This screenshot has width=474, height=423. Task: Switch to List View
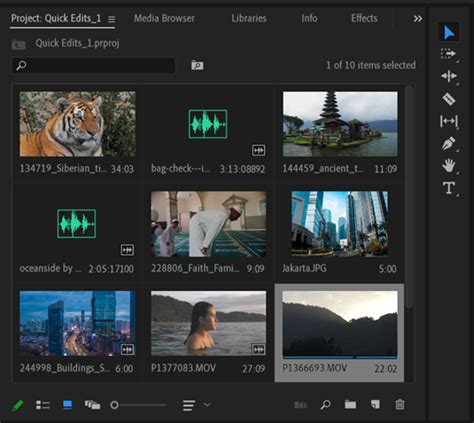tap(43, 405)
